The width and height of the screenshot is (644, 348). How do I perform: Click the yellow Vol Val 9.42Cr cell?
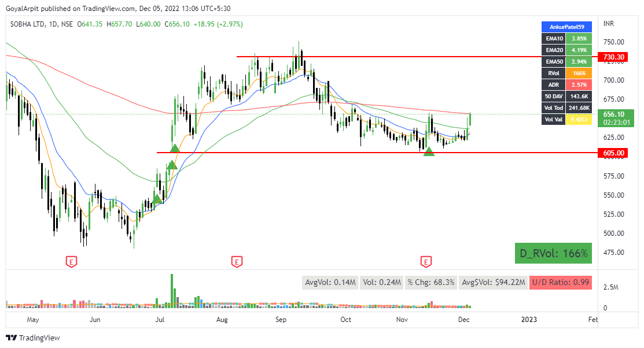click(579, 120)
